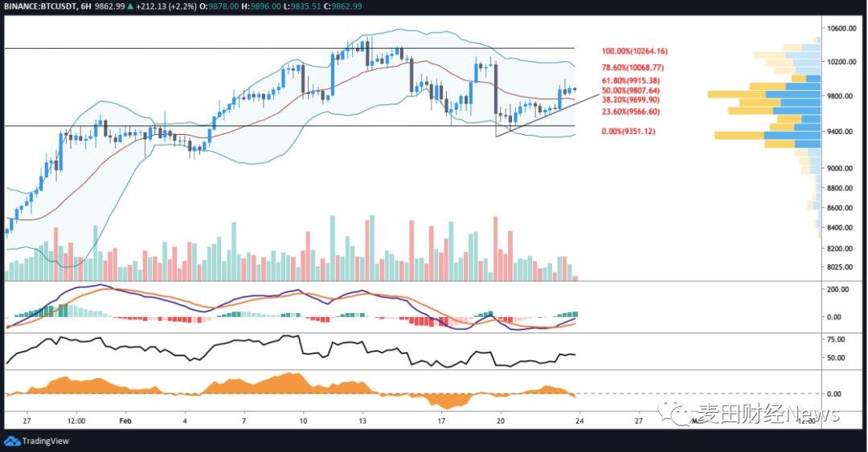This screenshot has height=452, width=868.
Task: Click the 38.20%(9699.90) Fibonacci label
Action: 631,100
